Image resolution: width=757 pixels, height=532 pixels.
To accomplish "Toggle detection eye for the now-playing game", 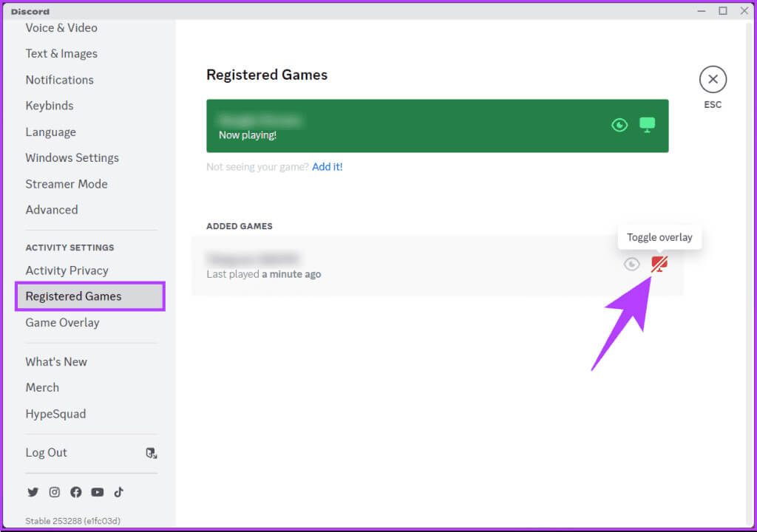I will (x=619, y=125).
